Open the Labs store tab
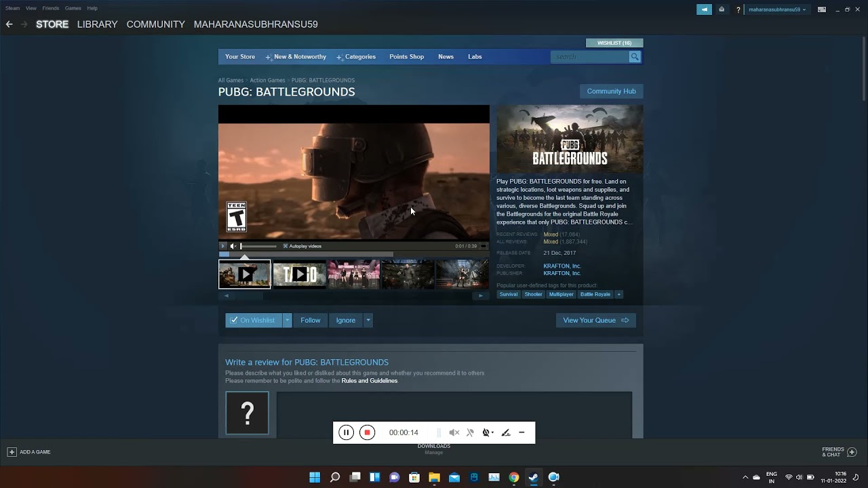 (x=475, y=57)
